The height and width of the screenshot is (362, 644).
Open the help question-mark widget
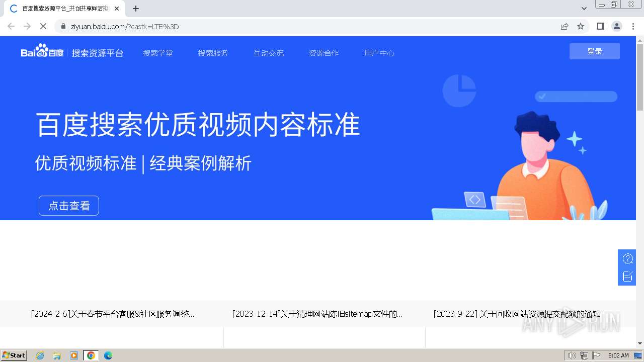point(627,259)
